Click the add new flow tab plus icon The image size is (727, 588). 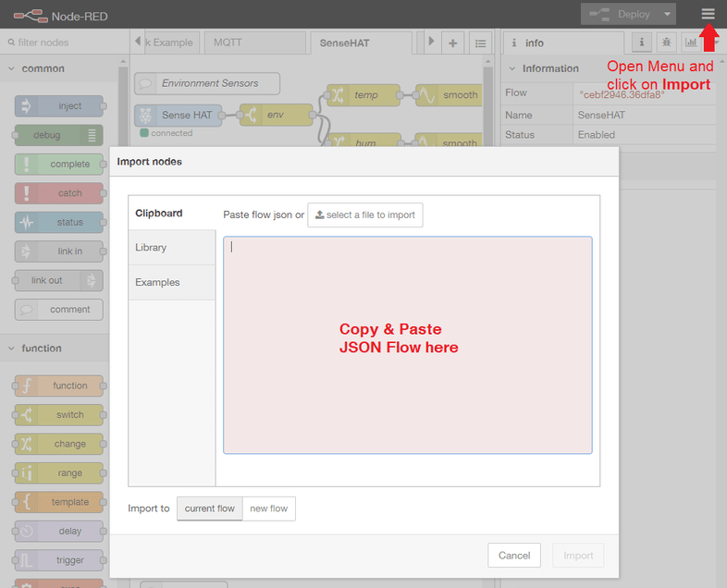[453, 43]
